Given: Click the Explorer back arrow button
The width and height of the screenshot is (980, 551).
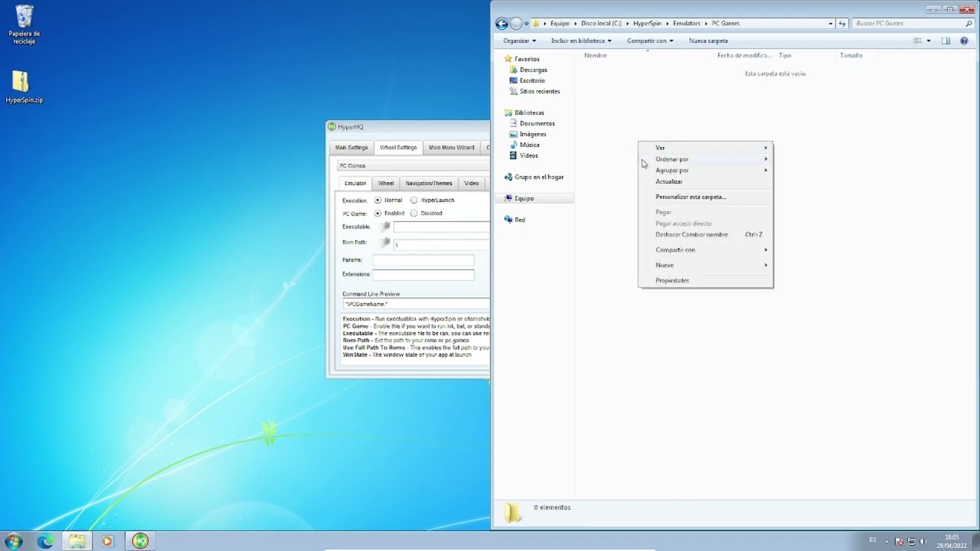Looking at the screenshot, I should (x=501, y=24).
